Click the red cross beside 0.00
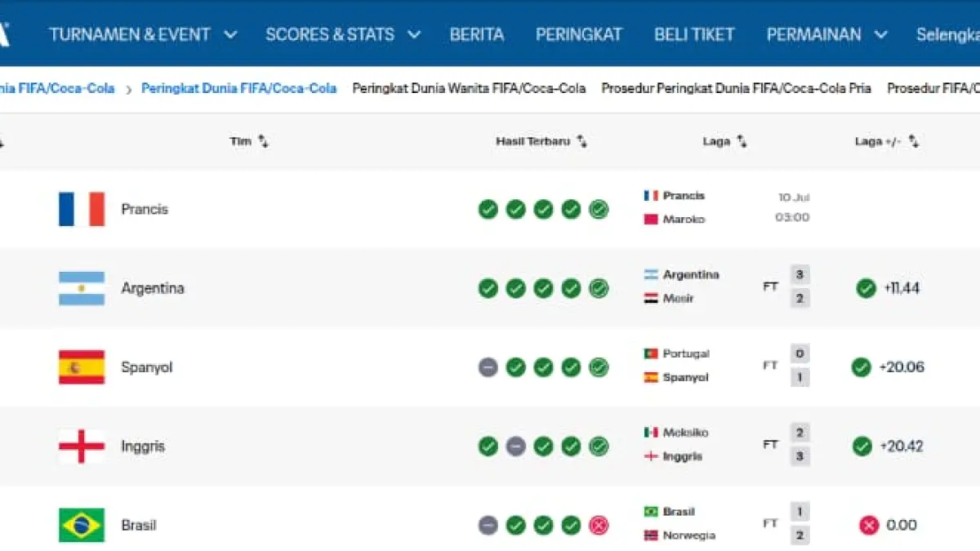 click(x=869, y=525)
